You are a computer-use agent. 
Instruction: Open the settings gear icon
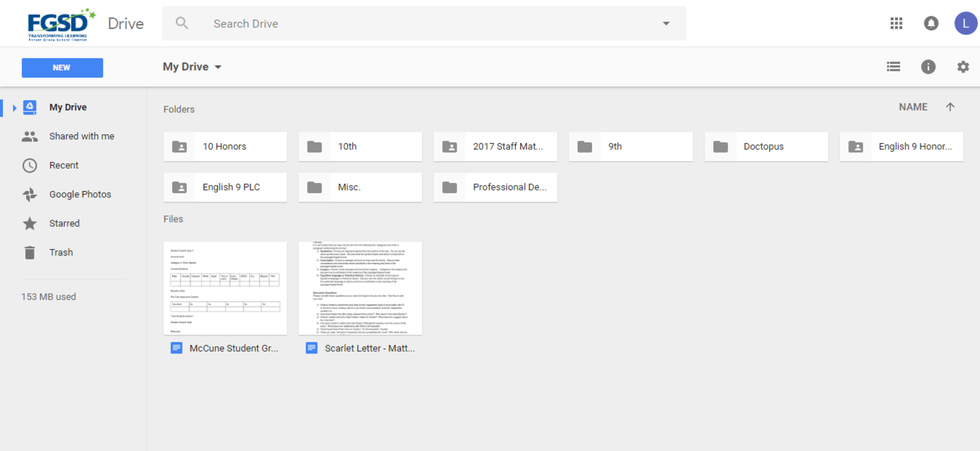click(x=963, y=67)
